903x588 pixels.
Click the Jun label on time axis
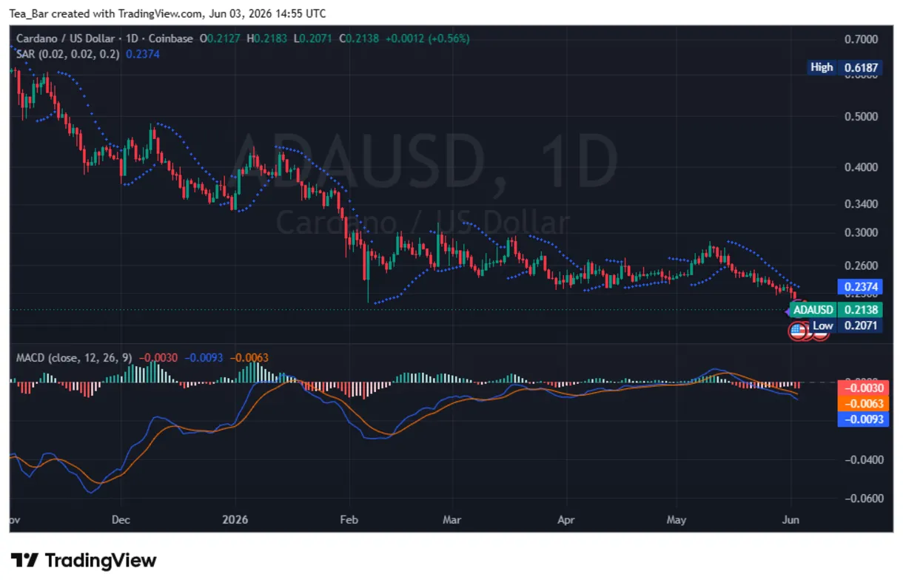(790, 520)
